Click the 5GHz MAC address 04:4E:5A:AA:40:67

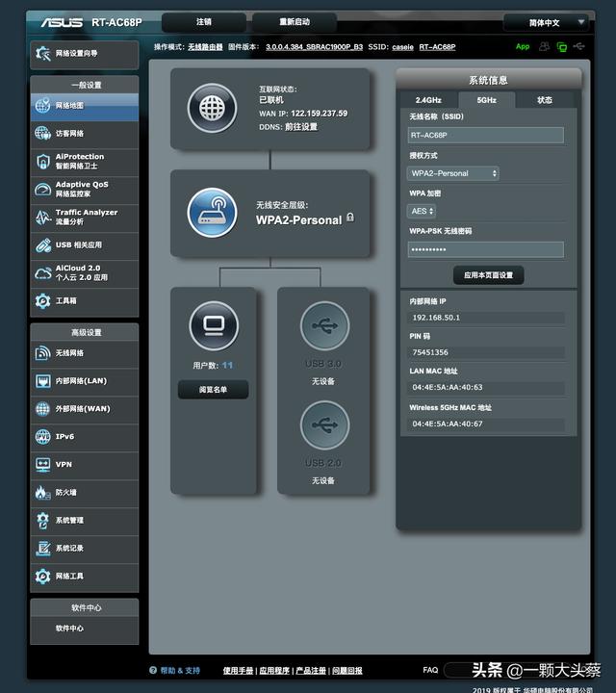coord(448,424)
